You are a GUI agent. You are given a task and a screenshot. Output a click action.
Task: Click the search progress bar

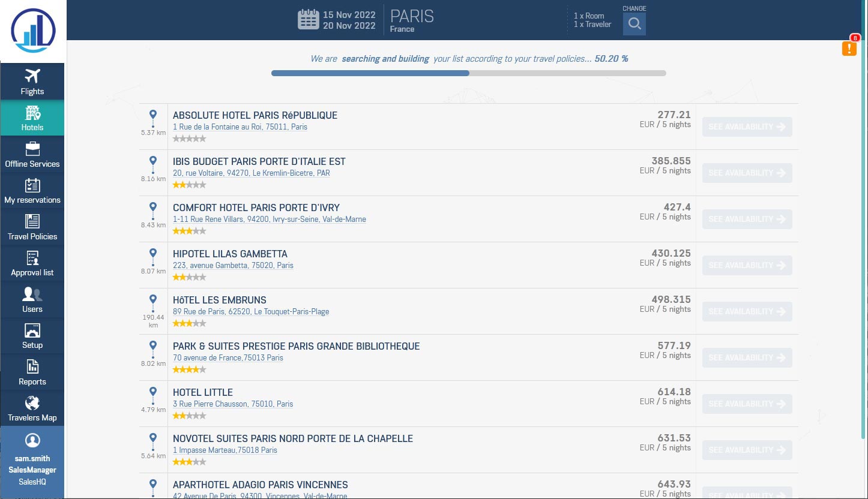tap(468, 73)
